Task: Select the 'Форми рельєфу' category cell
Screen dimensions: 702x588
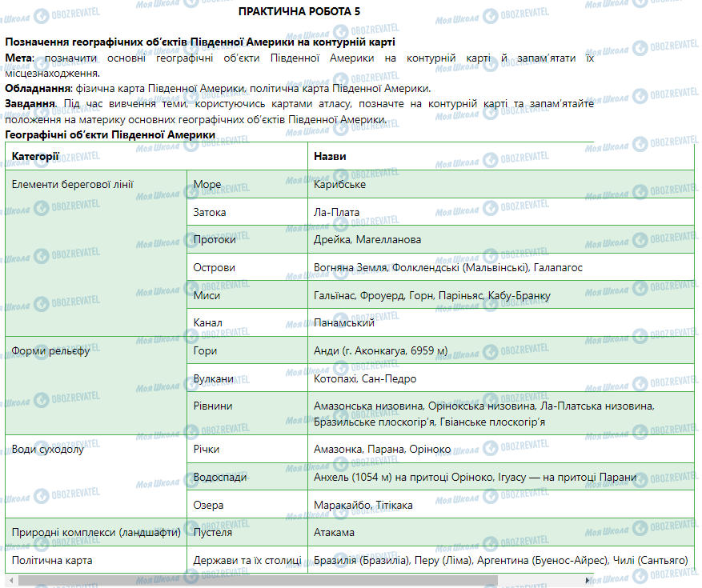Action: (50, 351)
